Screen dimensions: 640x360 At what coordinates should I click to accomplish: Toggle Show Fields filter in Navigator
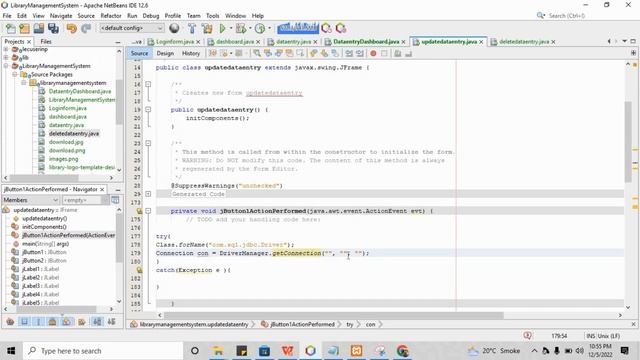coord(24,322)
